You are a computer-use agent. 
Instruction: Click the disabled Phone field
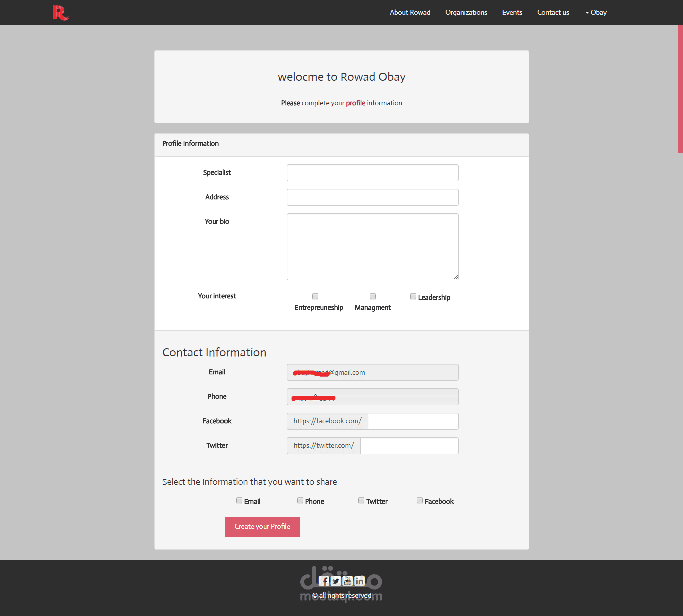click(x=373, y=397)
